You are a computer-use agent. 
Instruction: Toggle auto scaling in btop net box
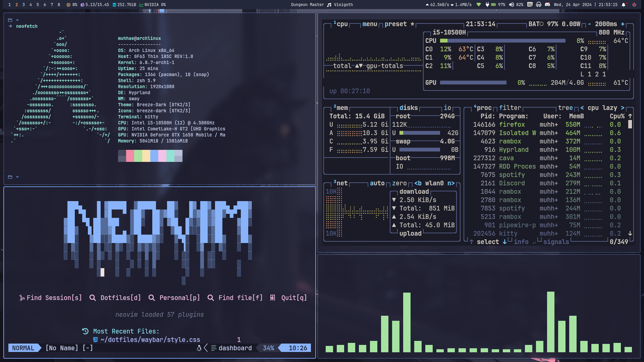[377, 183]
